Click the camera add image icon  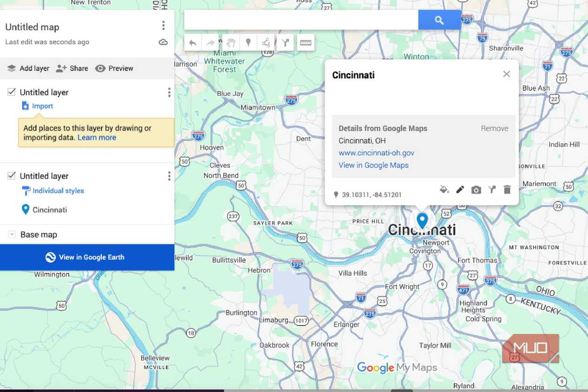(476, 189)
